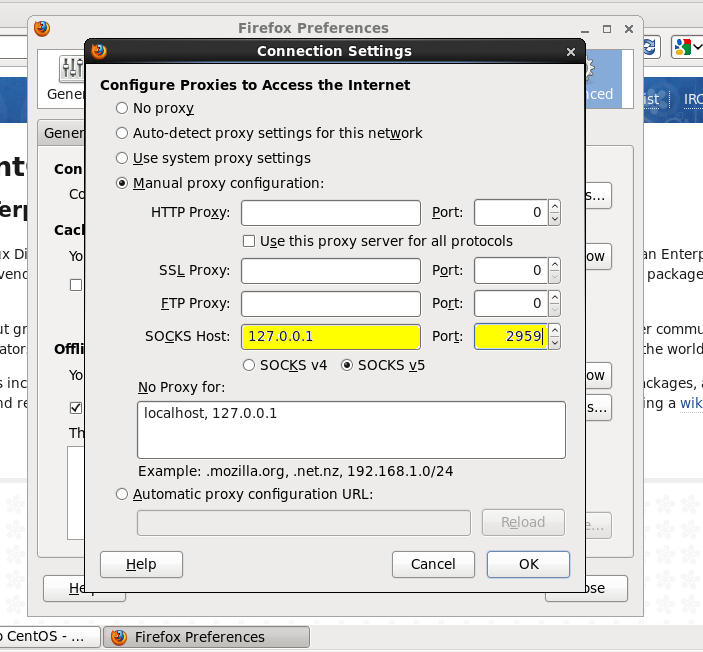This screenshot has width=703, height=652.
Task: Decrease SOCKS port with down arrow
Action: pyautogui.click(x=555, y=343)
